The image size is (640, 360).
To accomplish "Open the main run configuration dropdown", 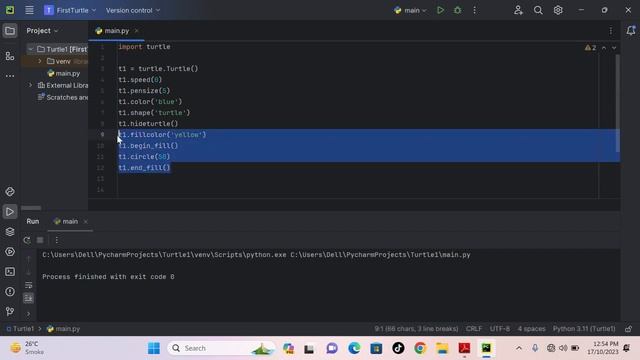I will pyautogui.click(x=410, y=10).
